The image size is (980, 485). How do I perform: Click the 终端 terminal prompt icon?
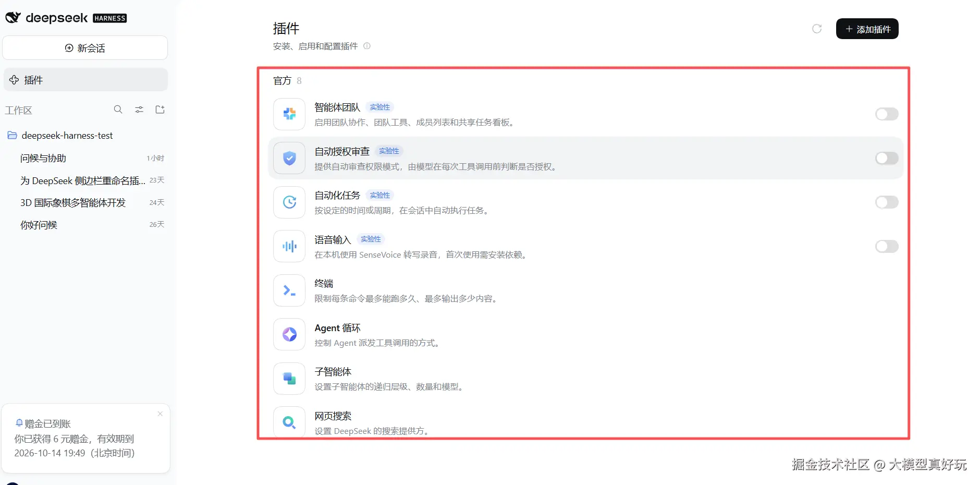(x=289, y=290)
